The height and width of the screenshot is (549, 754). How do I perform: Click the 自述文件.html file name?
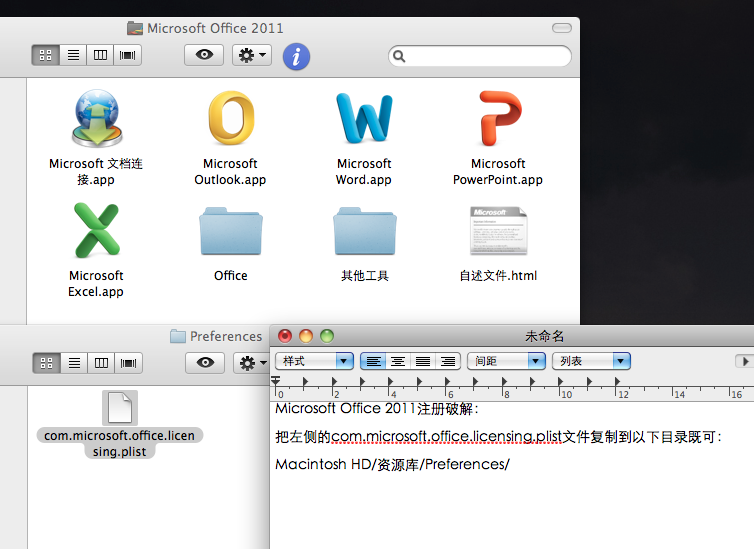coord(498,275)
